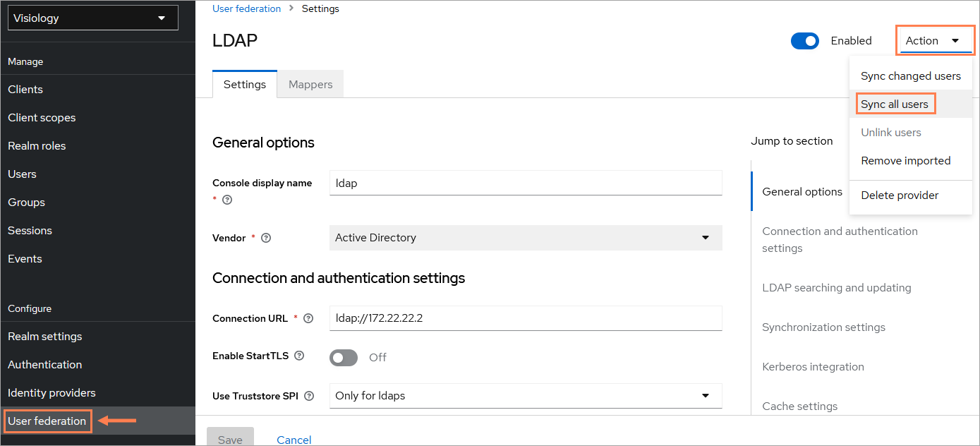
Task: Open the Use Truststore SPI dropdown
Action: tap(526, 396)
